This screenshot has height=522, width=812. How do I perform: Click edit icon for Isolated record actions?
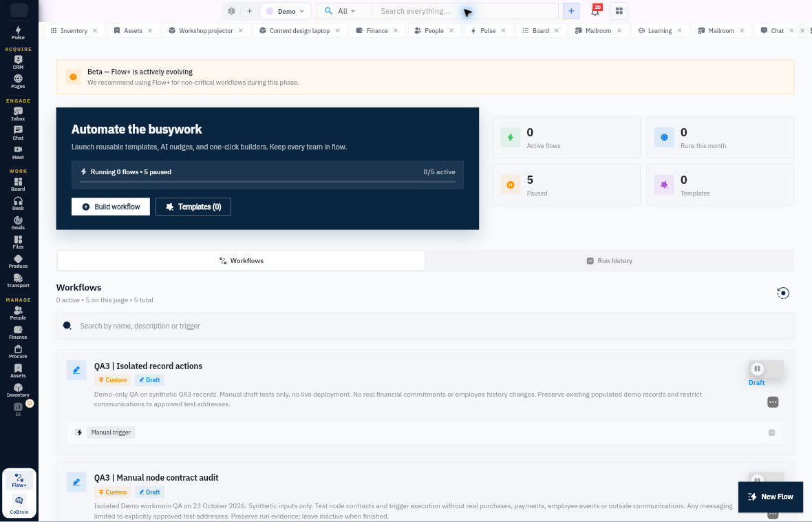[76, 370]
